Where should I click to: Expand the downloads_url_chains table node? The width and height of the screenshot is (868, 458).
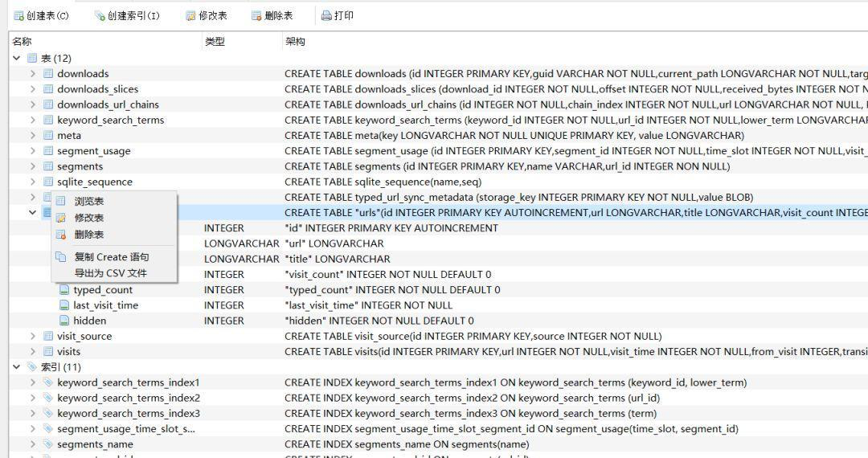pos(33,104)
